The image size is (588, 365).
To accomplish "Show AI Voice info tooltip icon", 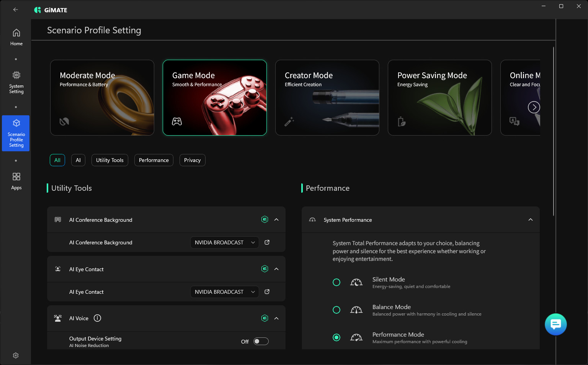I will pos(97,318).
